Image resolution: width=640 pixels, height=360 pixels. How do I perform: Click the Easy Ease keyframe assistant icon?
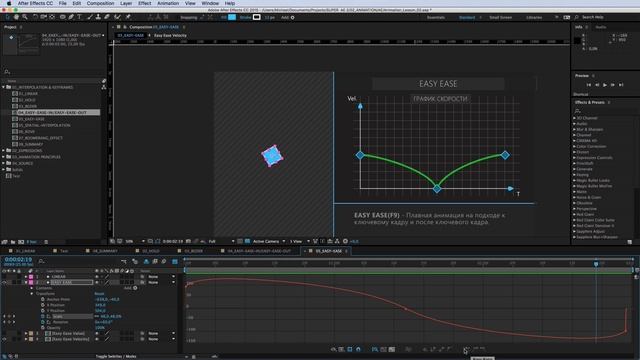click(x=466, y=349)
